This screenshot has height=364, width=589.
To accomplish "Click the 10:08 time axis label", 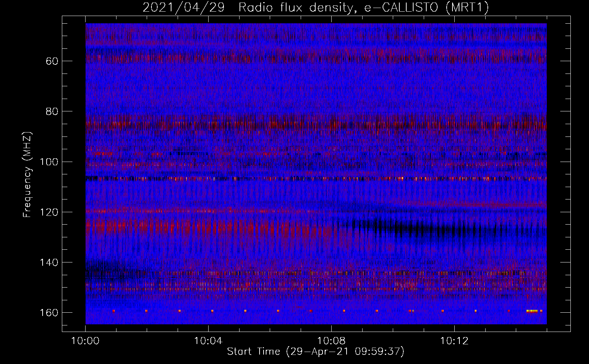I will point(331,341).
